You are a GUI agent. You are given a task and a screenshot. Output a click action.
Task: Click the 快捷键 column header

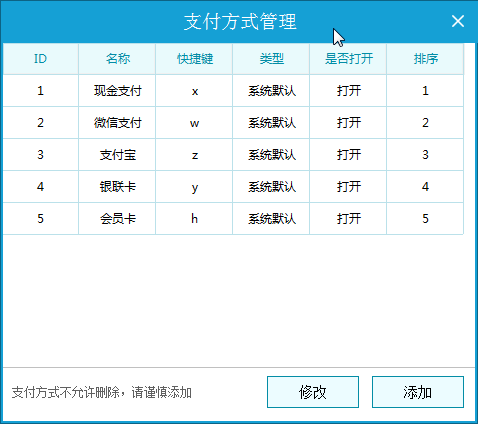click(194, 59)
